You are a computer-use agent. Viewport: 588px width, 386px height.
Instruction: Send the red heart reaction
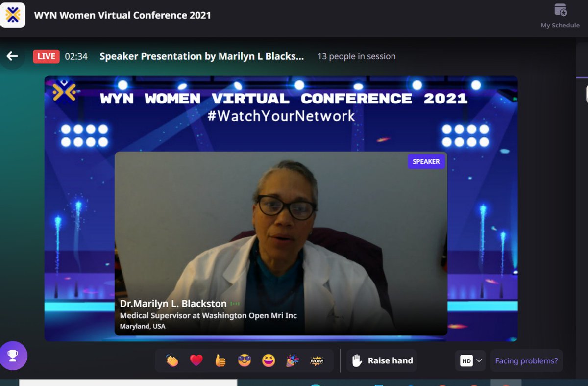196,361
